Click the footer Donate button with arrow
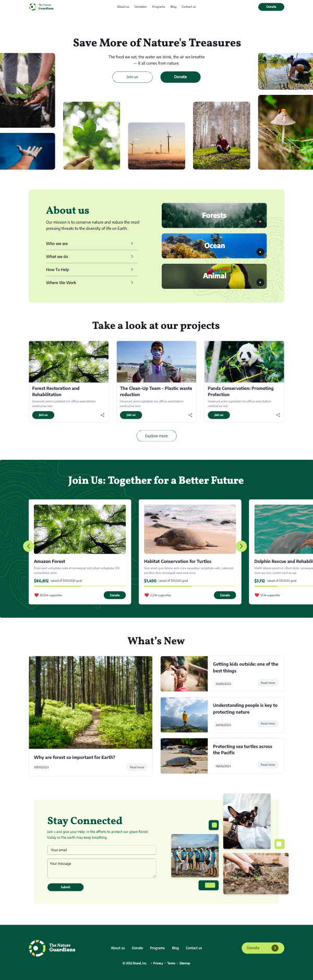 (x=263, y=948)
